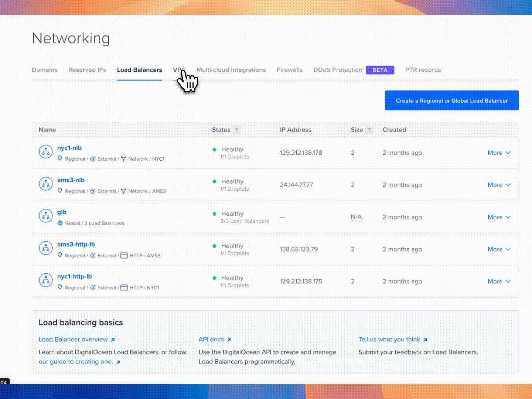Click Create a Regional or Global Load Balancer
532x399 pixels.
[451, 100]
